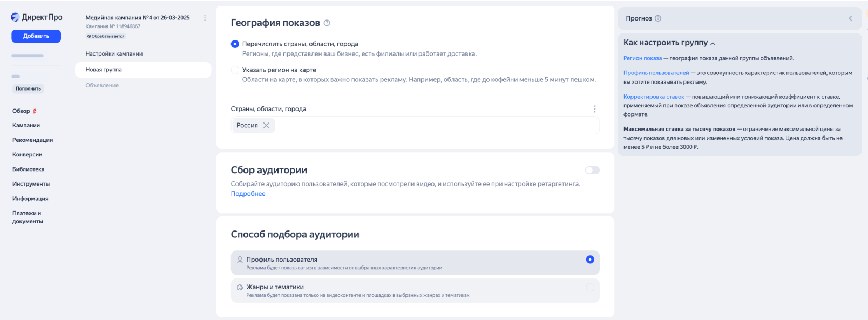The width and height of the screenshot is (868, 320).
Task: Open Библиотека in sidebar
Action: (28, 169)
